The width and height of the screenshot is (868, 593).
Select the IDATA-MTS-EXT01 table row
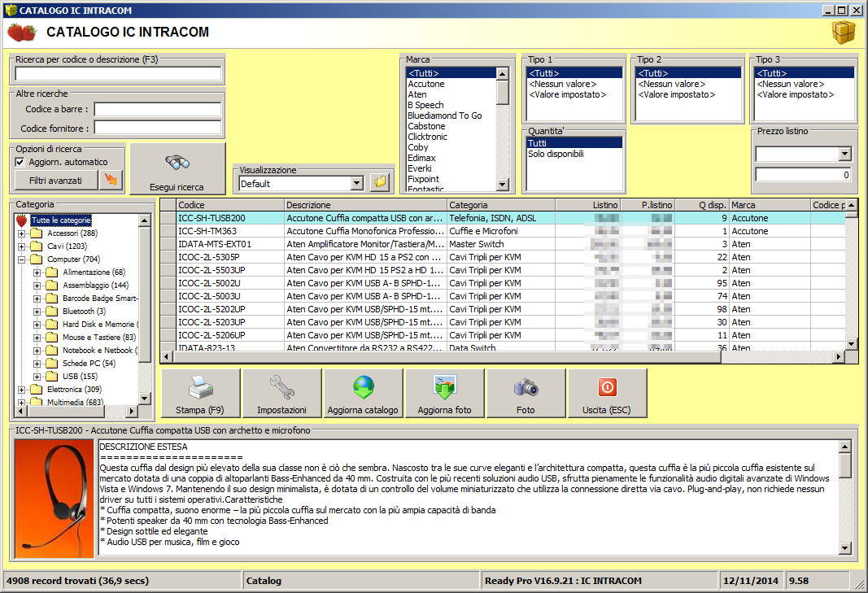click(503, 244)
